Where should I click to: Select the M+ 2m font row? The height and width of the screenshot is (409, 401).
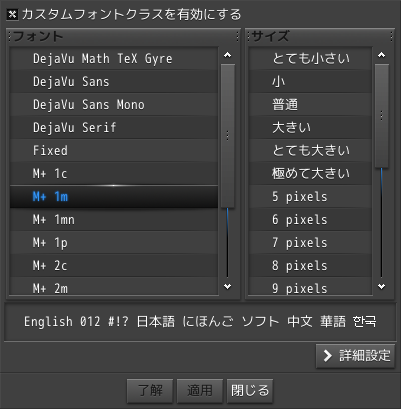click(x=114, y=286)
